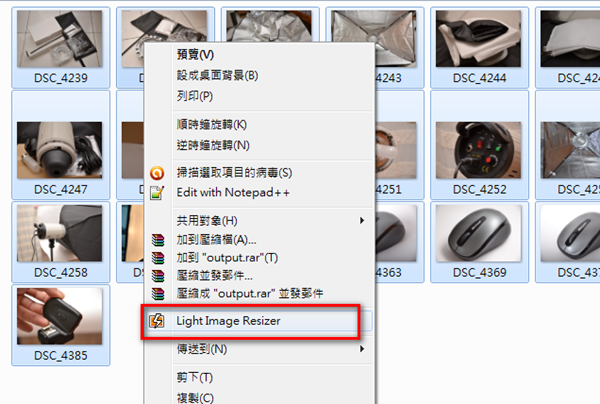The height and width of the screenshot is (404, 600).
Task: Select 順時鐘旋轉(K) to rotate clockwise
Action: click(212, 124)
